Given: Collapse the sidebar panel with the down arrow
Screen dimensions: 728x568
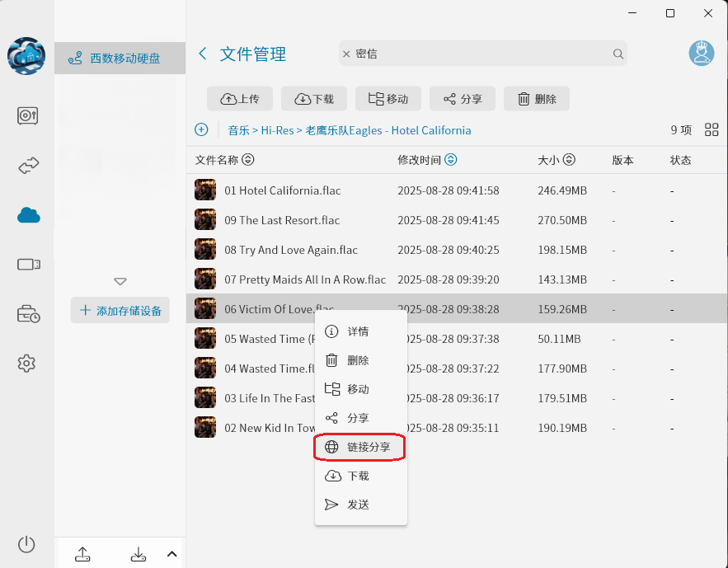Looking at the screenshot, I should 120,281.
